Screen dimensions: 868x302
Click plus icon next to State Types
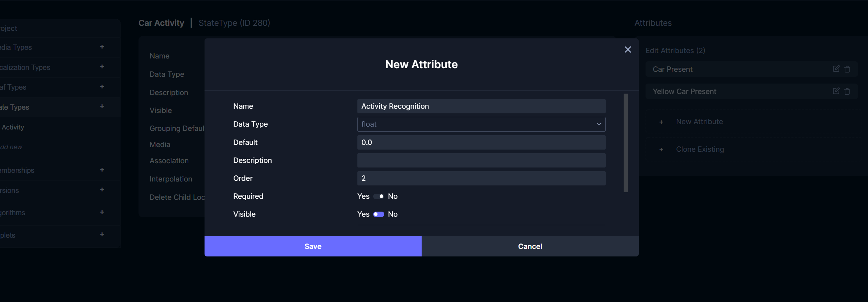[x=102, y=107]
